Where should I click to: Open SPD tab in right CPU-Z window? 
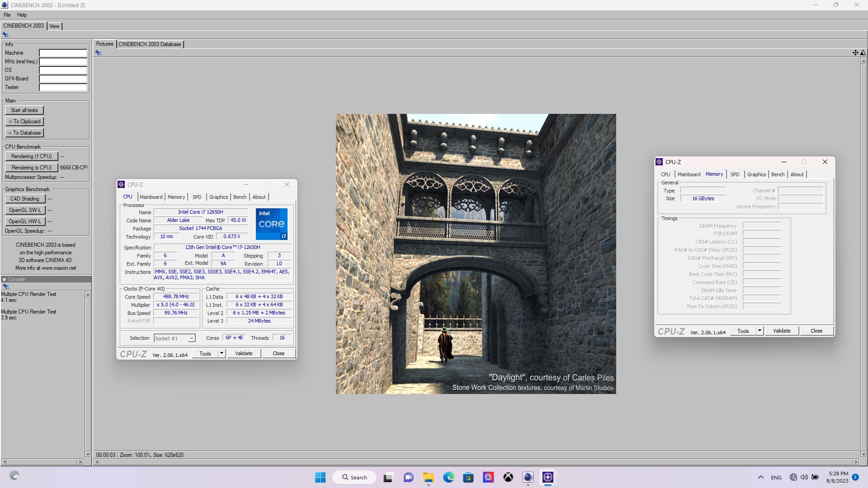point(735,174)
